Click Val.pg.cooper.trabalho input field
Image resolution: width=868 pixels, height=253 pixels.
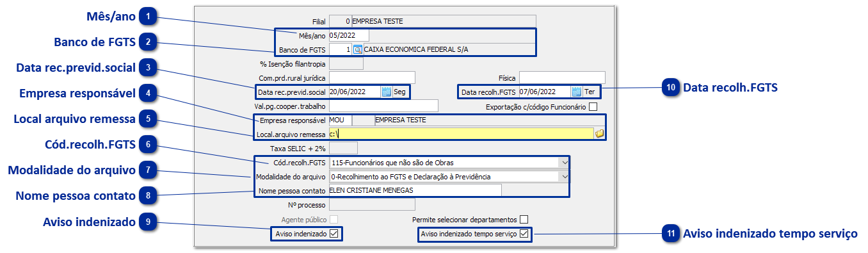383,106
